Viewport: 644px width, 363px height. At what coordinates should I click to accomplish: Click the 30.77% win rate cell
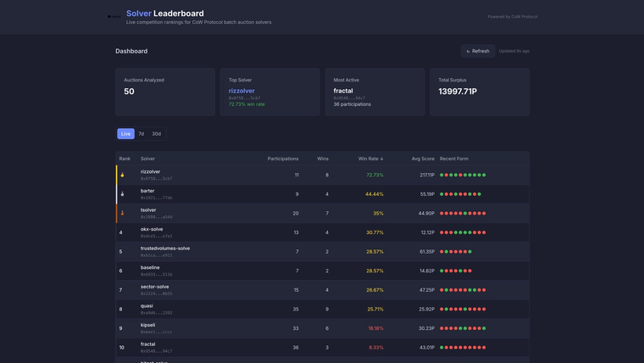click(375, 232)
